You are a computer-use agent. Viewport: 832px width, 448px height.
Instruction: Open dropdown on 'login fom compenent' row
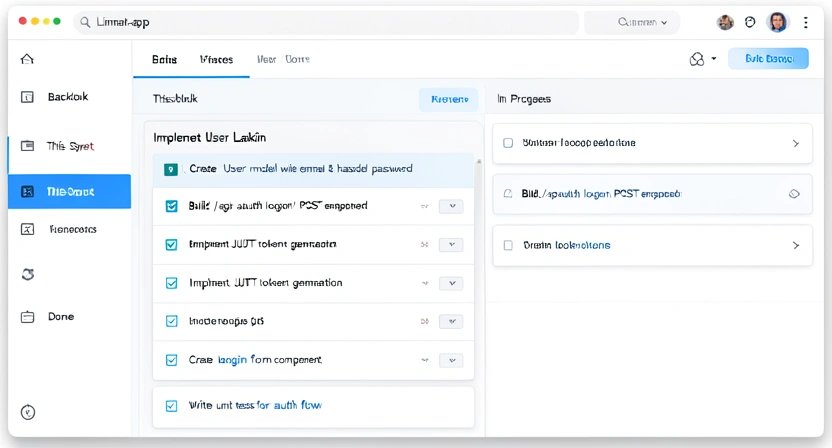tap(451, 360)
